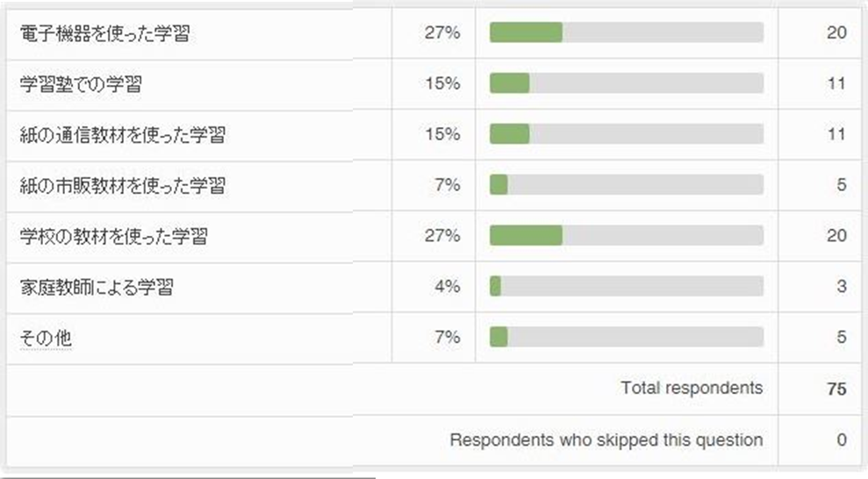Click the progress bar for その他

point(626,336)
